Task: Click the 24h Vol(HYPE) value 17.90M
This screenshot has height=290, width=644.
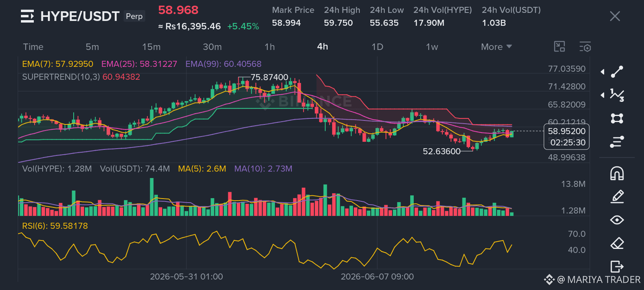Action: pos(429,23)
